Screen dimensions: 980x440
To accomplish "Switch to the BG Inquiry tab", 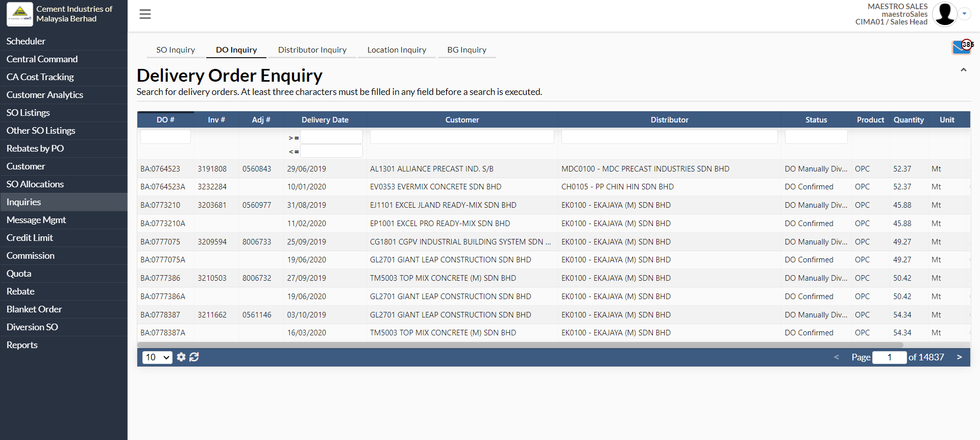I will [467, 50].
